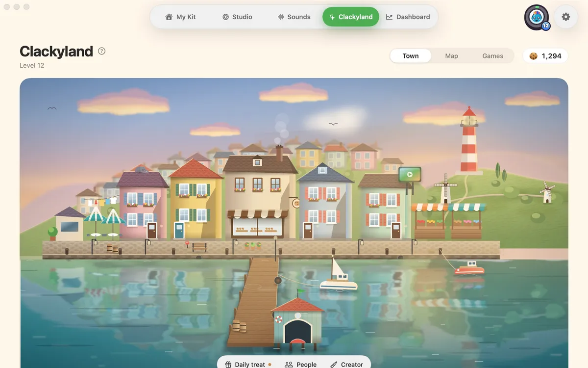Open the My Kit tab

(x=181, y=17)
